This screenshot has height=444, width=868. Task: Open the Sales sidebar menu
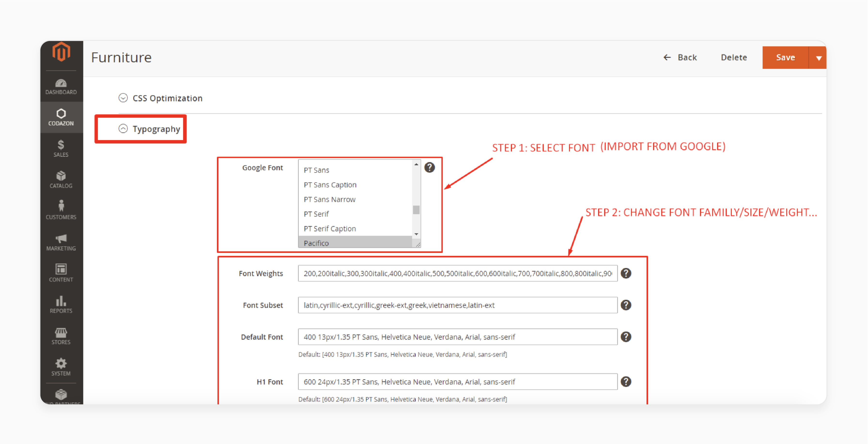[x=61, y=149]
